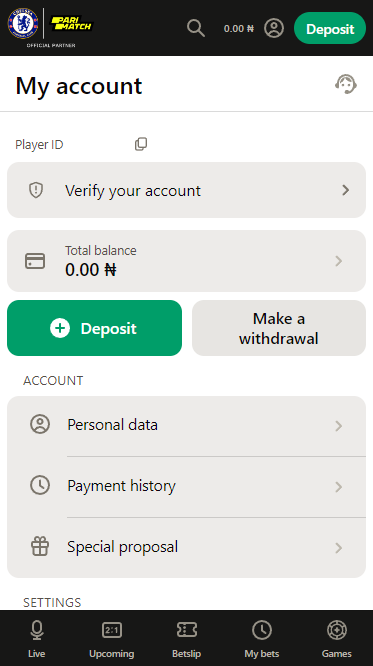The height and width of the screenshot is (666, 373).
Task: Go to the Upcoming tab
Action: [112, 638]
